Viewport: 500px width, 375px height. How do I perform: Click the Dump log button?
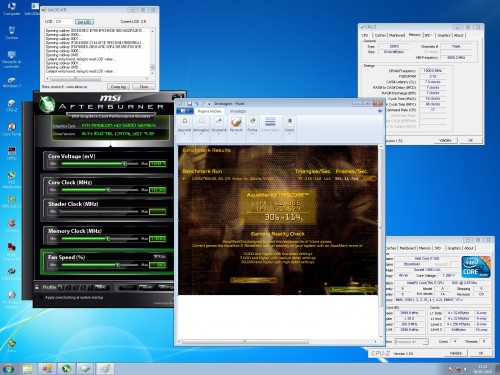tap(118, 87)
